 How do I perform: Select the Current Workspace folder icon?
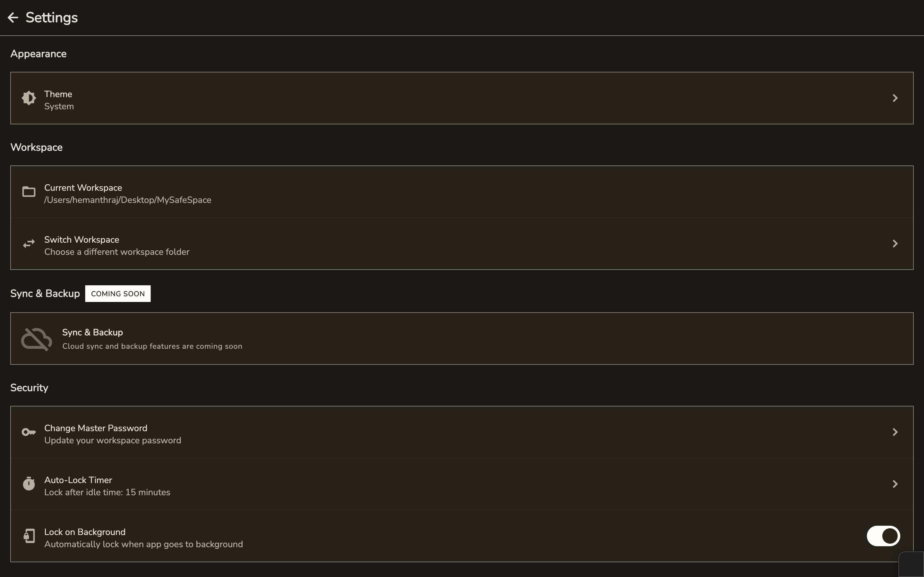point(29,192)
